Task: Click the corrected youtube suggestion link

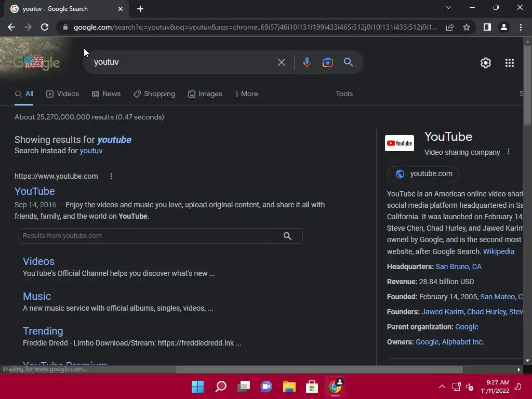Action: (x=114, y=140)
